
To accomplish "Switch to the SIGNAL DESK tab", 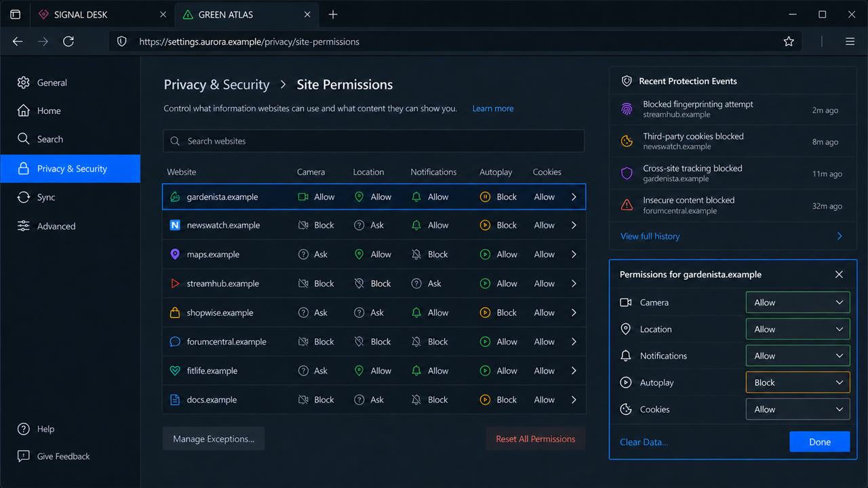I will [x=102, y=14].
